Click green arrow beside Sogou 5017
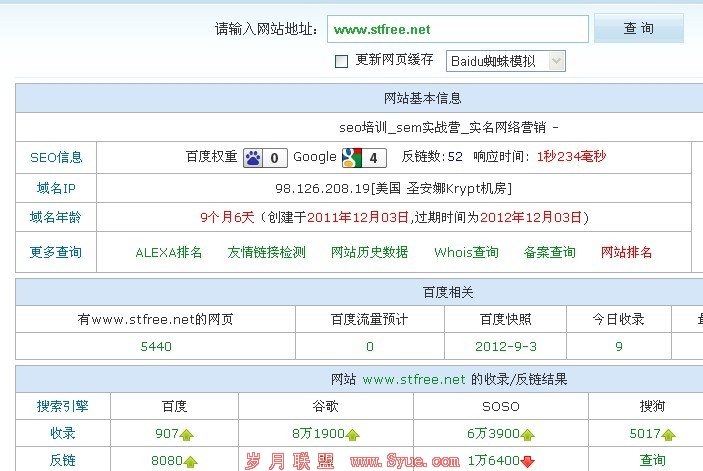This screenshot has height=471, width=703. [x=669, y=435]
